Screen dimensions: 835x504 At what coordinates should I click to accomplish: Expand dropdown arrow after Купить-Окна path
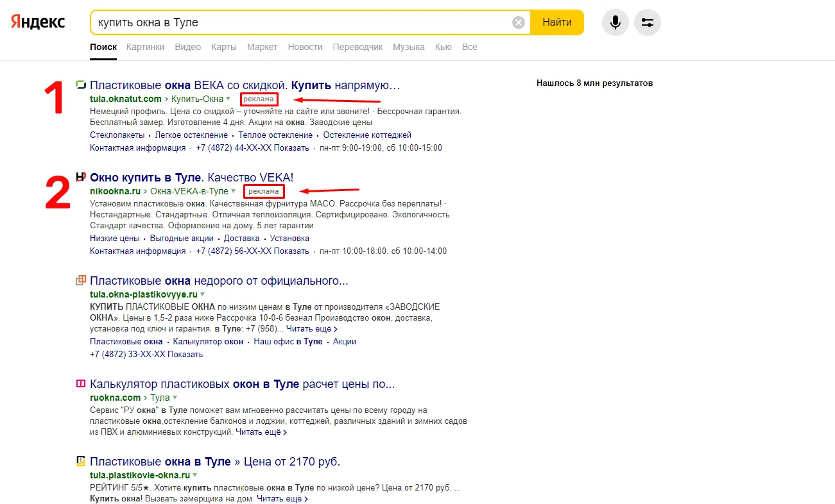228,99
